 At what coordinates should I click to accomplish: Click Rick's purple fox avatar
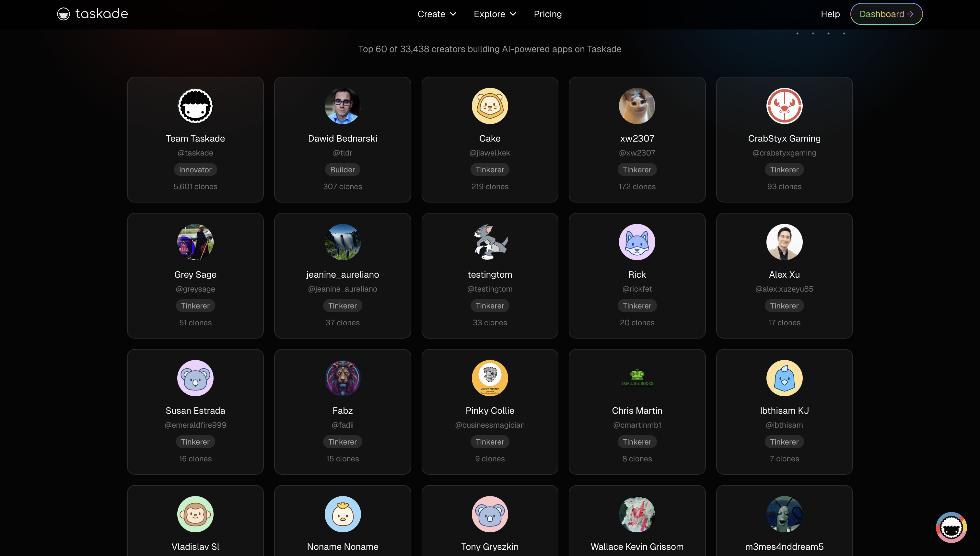click(x=637, y=242)
